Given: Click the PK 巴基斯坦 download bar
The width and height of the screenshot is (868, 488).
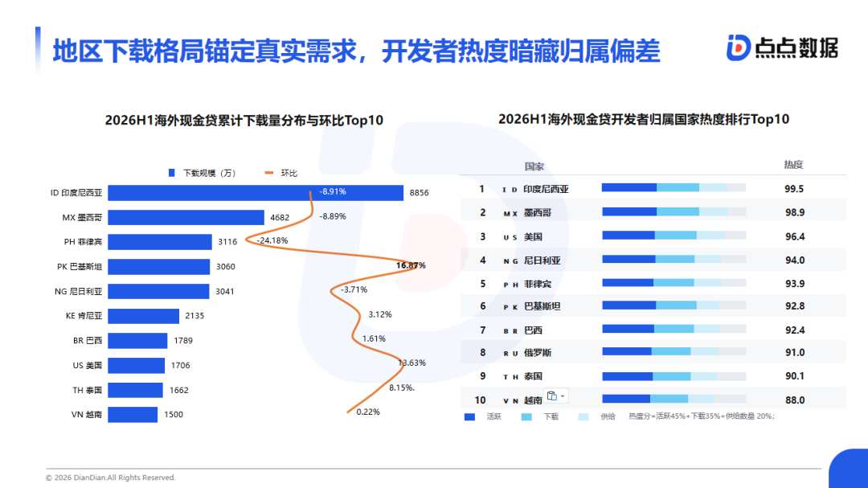Looking at the screenshot, I should click(x=159, y=266).
